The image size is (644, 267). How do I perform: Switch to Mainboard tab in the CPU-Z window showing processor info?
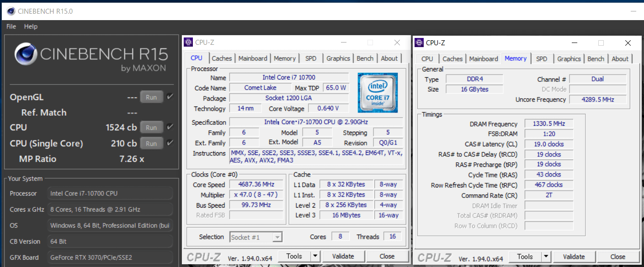(253, 59)
